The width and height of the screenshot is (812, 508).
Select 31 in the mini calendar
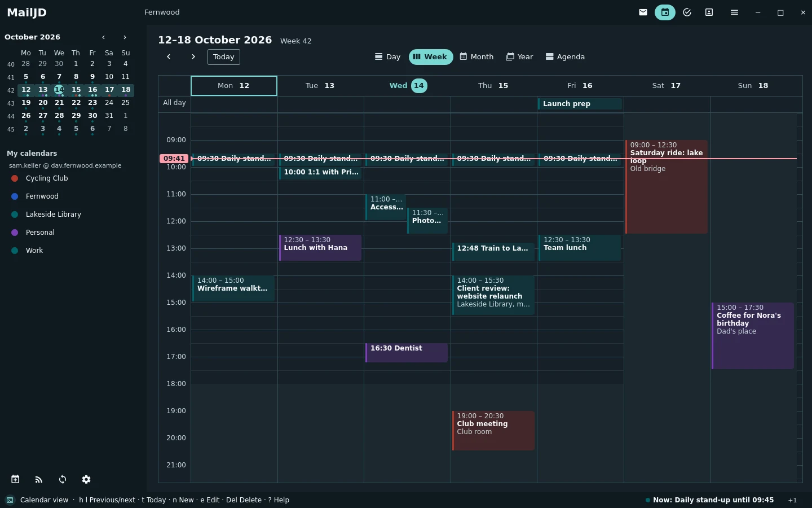click(x=109, y=116)
